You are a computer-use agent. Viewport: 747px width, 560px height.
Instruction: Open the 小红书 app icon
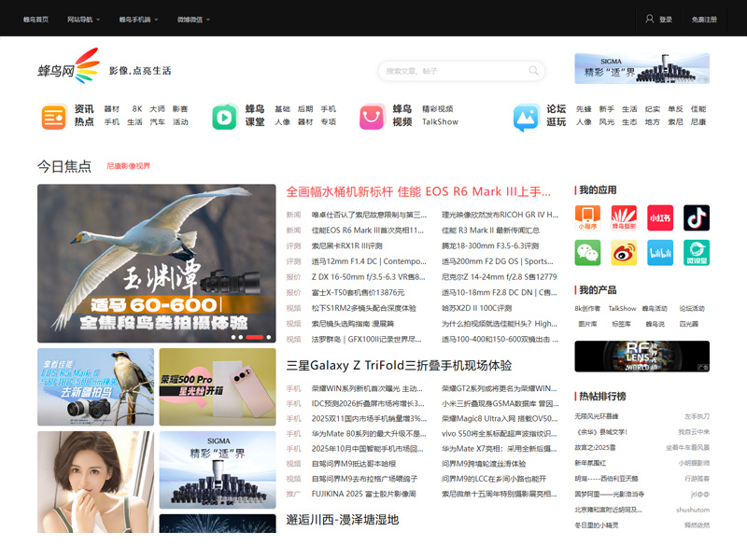(660, 217)
